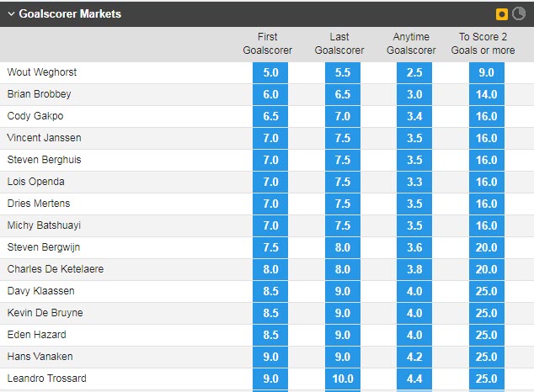Click Charles De Ketelaere first goalscorer 8.0
The width and height of the screenshot is (534, 392).
[x=270, y=270]
